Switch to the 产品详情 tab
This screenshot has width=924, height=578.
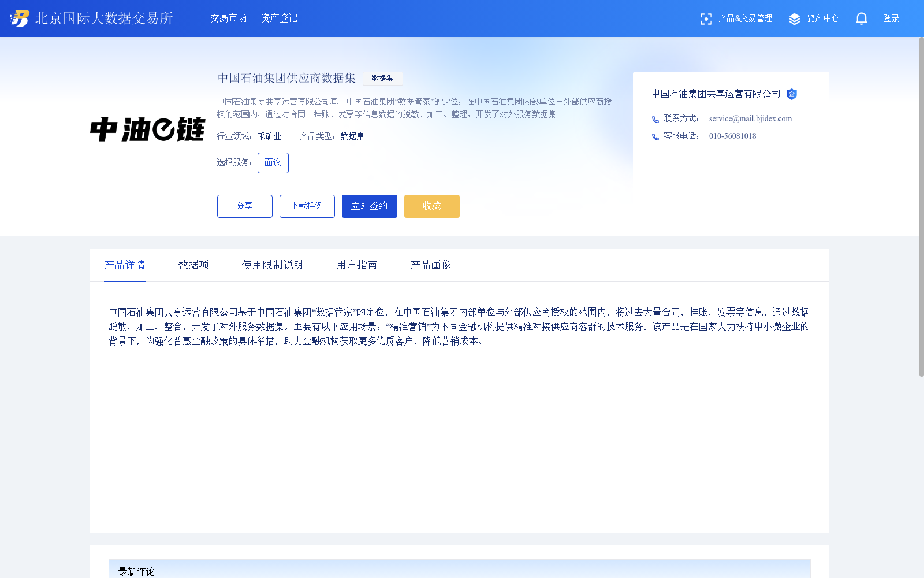point(125,265)
